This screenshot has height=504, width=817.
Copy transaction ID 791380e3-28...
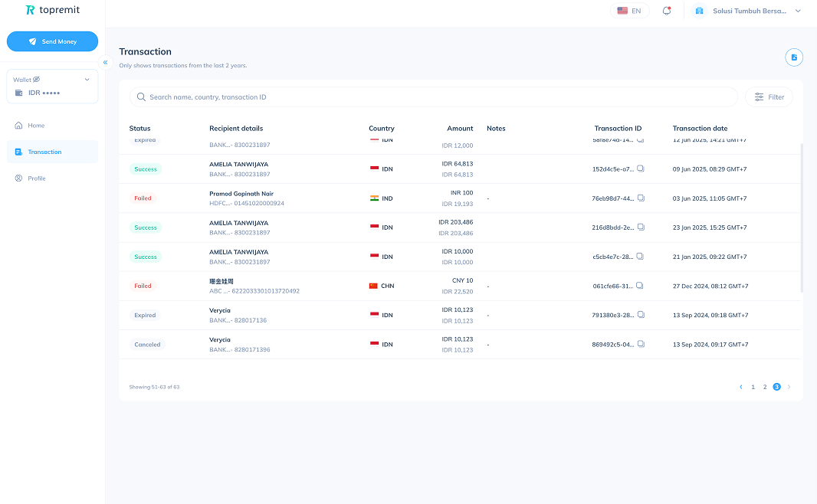641,315
